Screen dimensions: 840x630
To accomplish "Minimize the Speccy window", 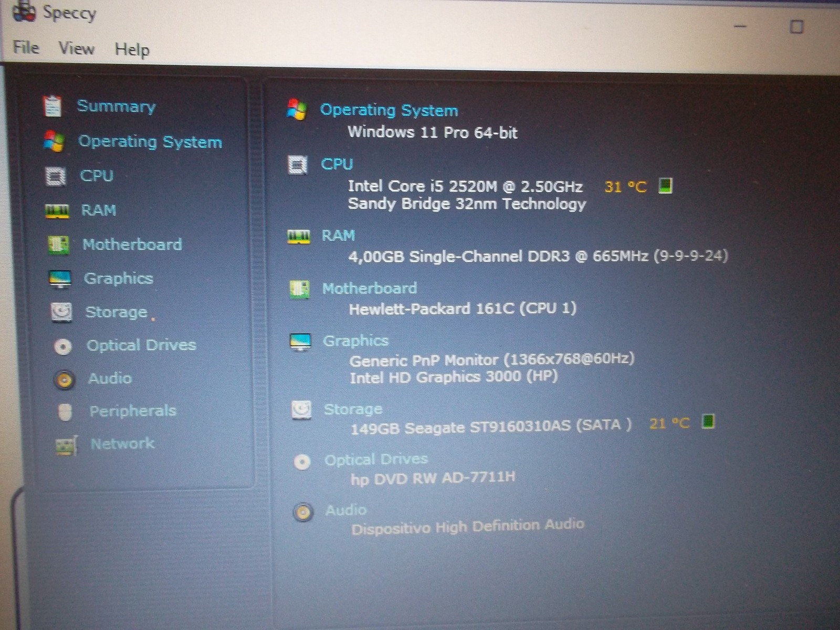I will (x=740, y=26).
